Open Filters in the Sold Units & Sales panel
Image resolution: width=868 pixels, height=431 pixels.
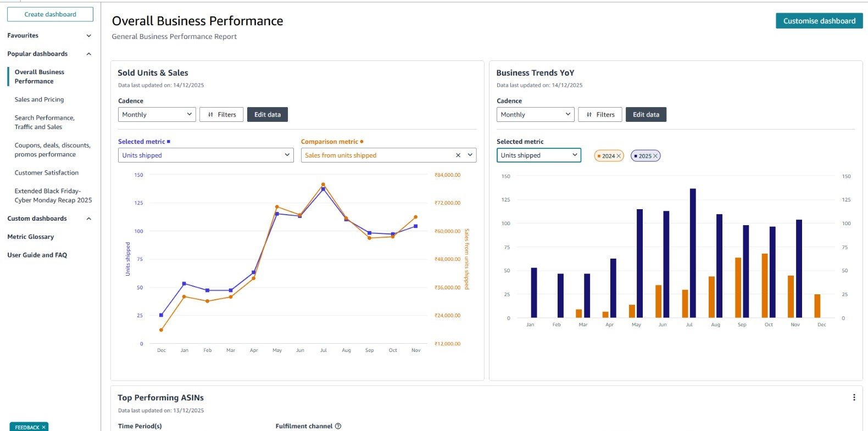[x=221, y=115]
